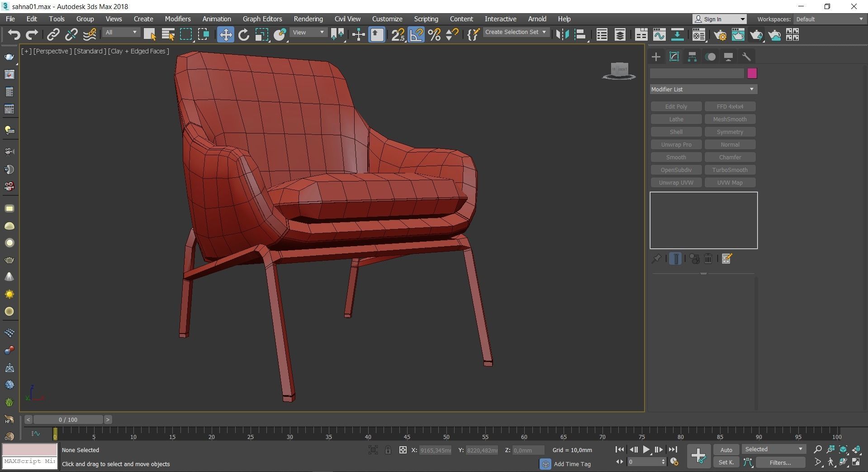The height and width of the screenshot is (472, 868).
Task: Toggle Window/Crossing selection mode
Action: (204, 35)
